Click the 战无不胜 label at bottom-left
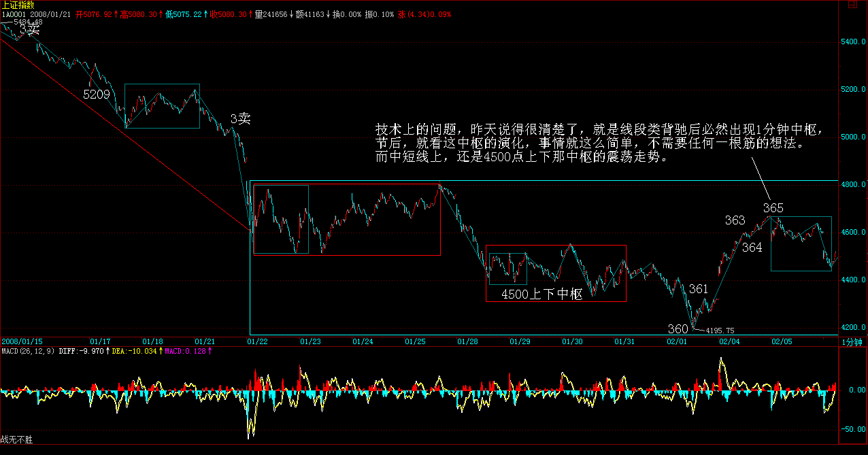Viewport: 868px width, 455px height. click(17, 440)
